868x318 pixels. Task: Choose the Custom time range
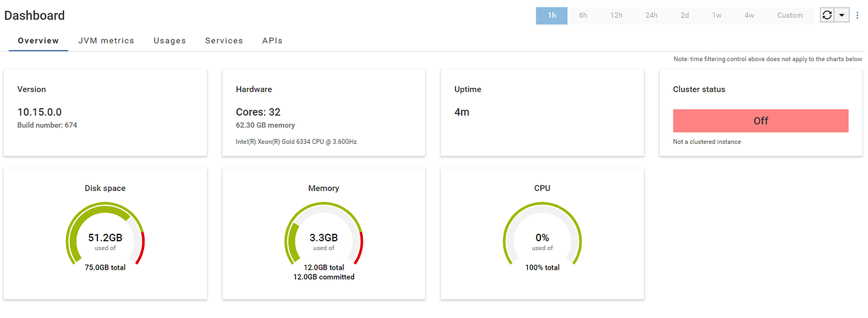tap(790, 16)
